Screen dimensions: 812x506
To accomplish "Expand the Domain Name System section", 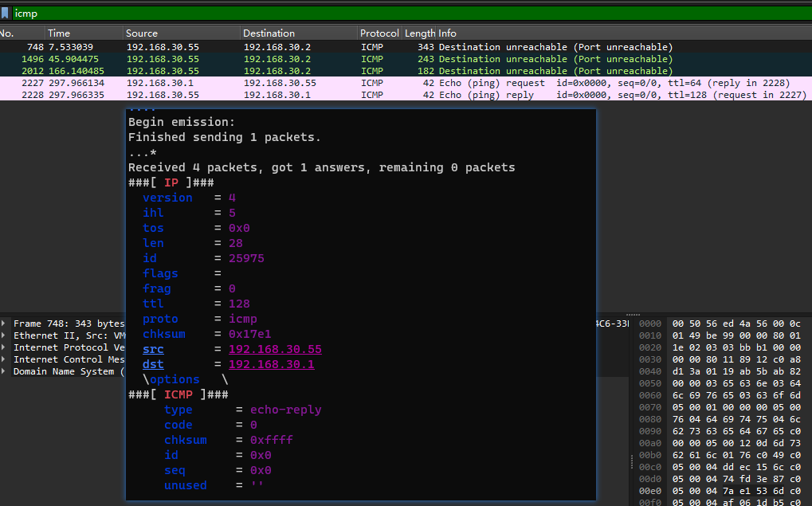I will 5,371.
